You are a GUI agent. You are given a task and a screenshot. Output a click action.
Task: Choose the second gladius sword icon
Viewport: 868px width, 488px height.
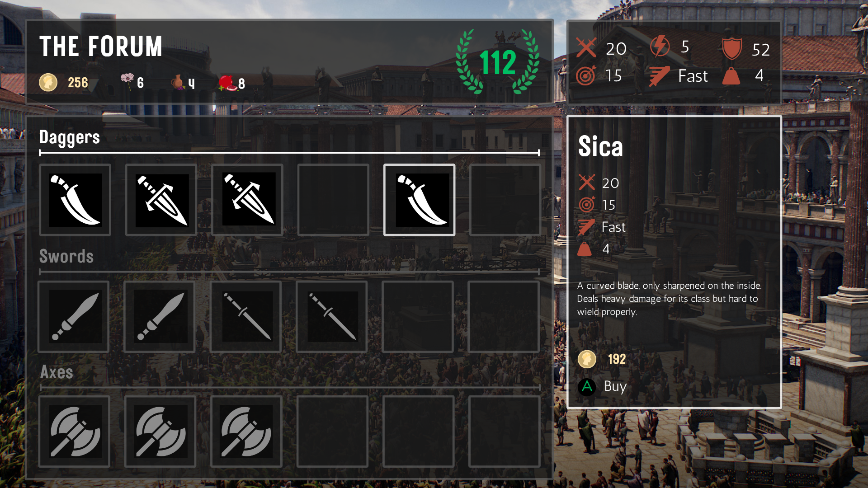[160, 316]
